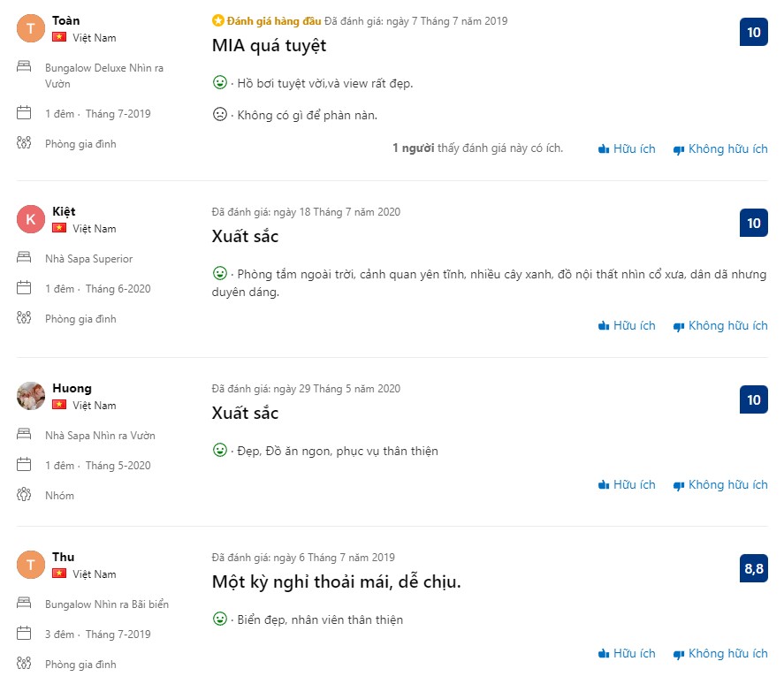
Task: Click the Đánh giá hàng đầu star badge
Action: coord(217,20)
